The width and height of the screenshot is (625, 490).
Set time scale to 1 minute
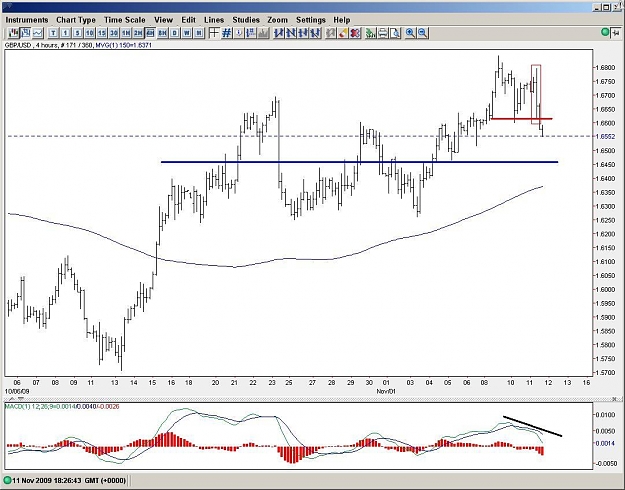click(65, 33)
